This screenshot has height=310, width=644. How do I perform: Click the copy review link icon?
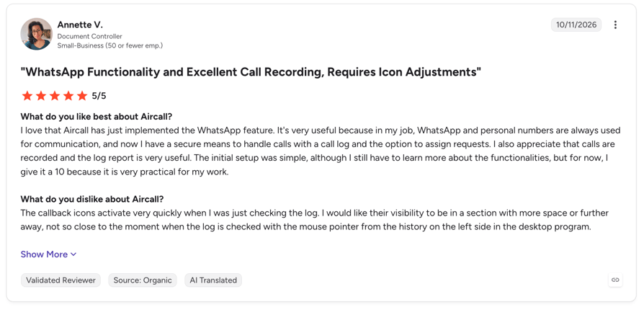click(x=615, y=280)
